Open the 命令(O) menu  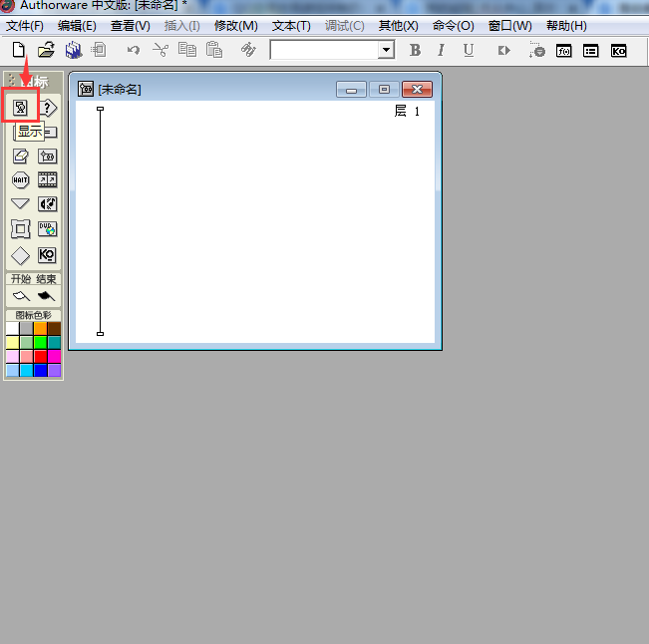(454, 26)
